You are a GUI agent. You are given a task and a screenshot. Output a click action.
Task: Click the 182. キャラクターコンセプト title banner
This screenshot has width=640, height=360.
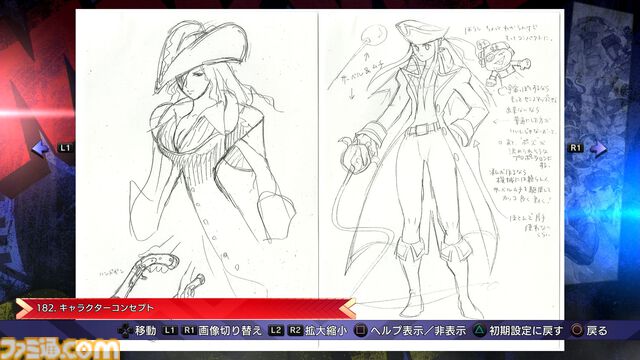[186, 308]
